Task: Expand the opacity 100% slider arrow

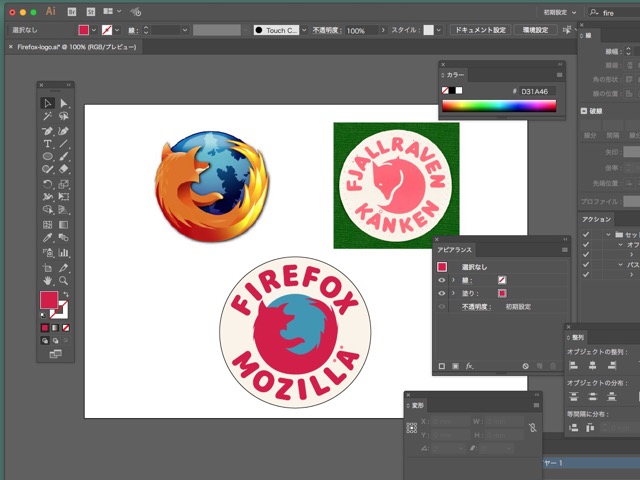Action: point(382,30)
